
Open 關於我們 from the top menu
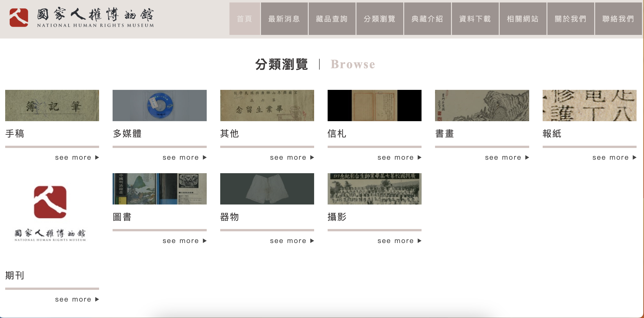click(571, 19)
